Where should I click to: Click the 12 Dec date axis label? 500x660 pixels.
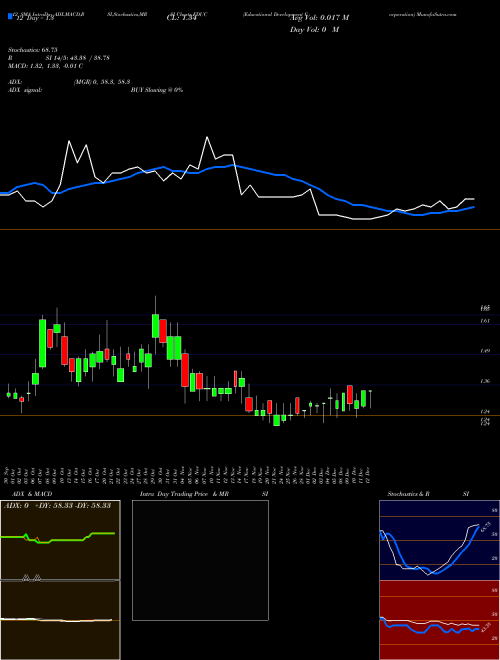368,474
